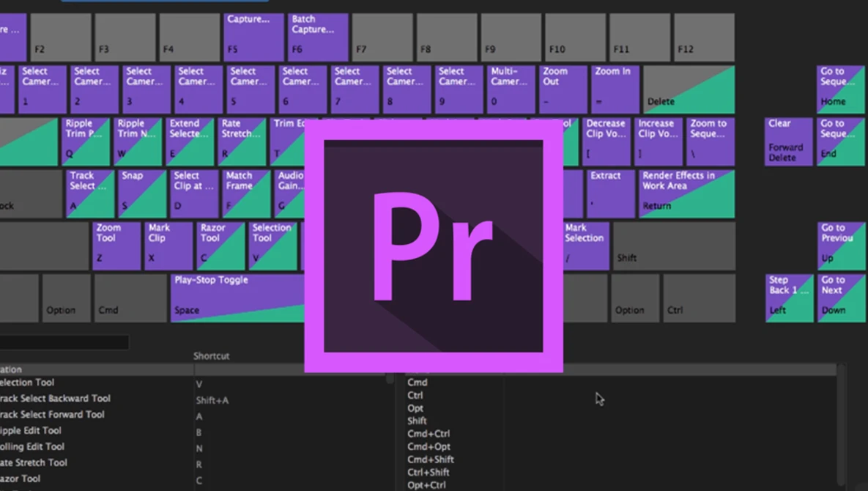868x491 pixels.
Task: Select the right Shift key
Action: coord(674,245)
